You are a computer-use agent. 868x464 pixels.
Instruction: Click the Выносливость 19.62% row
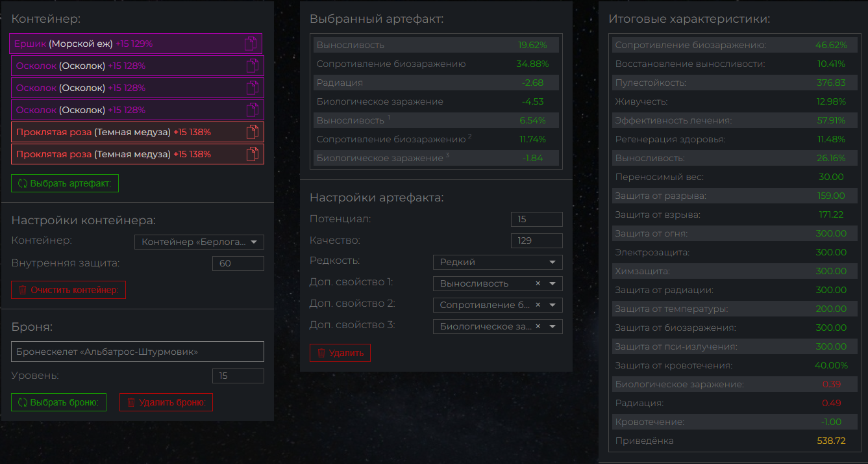[436, 45]
